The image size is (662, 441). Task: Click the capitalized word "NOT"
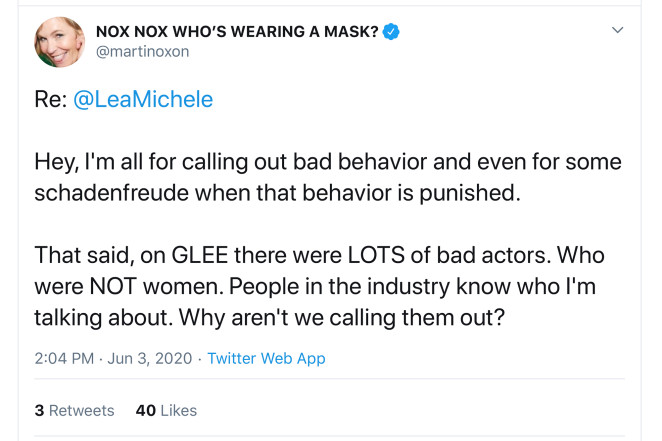pyautogui.click(x=113, y=286)
